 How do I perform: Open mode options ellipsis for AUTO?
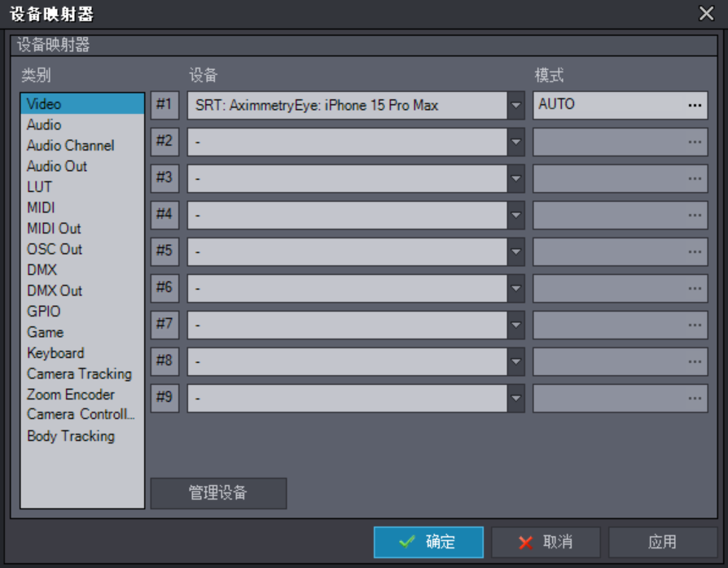[695, 105]
